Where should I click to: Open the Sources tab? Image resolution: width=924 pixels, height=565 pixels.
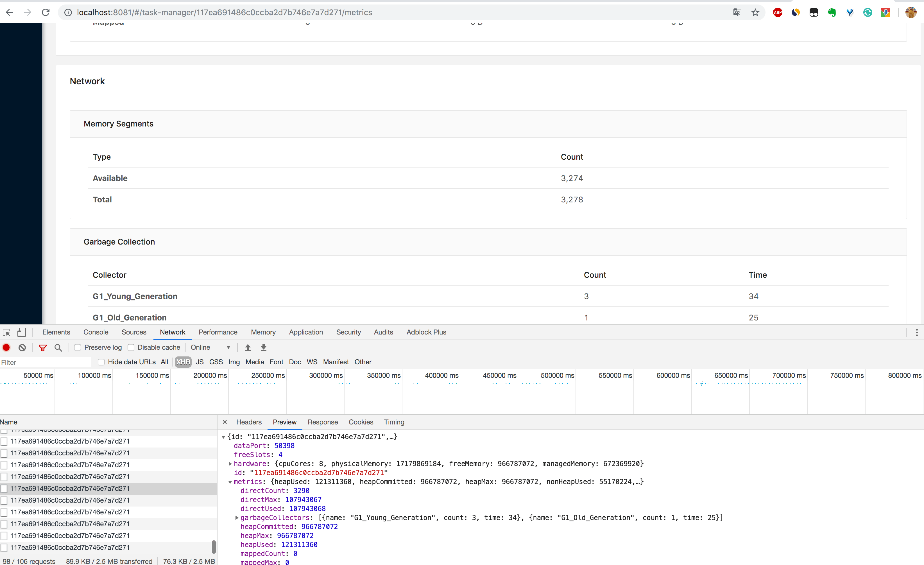[x=134, y=333]
